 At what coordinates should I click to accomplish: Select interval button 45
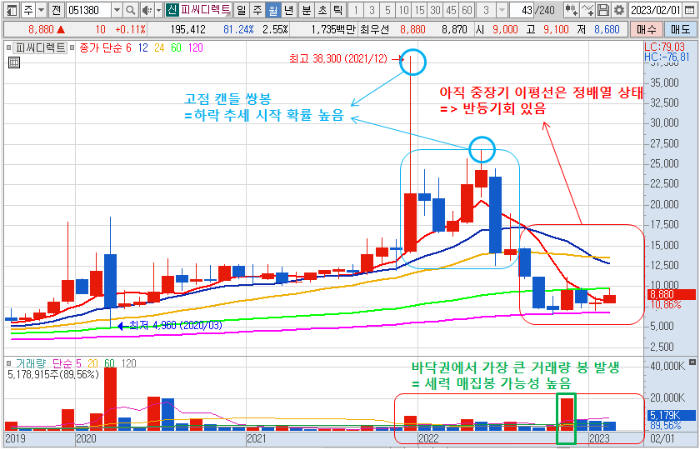pos(451,10)
